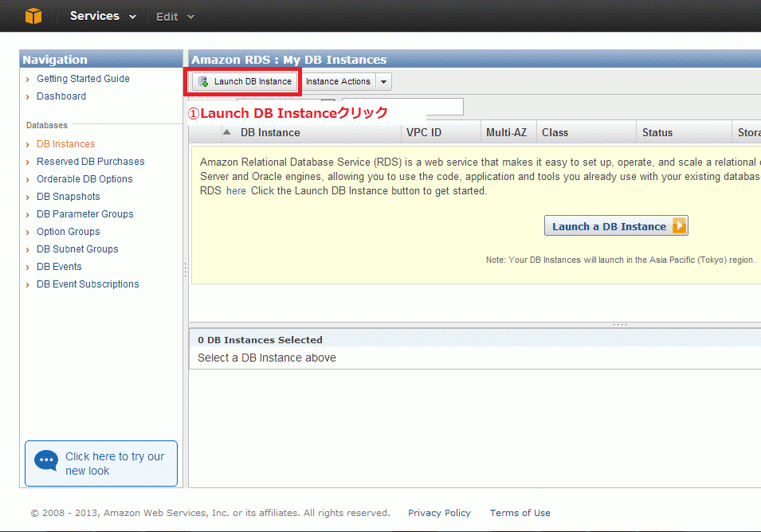The height and width of the screenshot is (532, 761).
Task: Click '0 DB Instances Selected' header
Action: point(260,340)
